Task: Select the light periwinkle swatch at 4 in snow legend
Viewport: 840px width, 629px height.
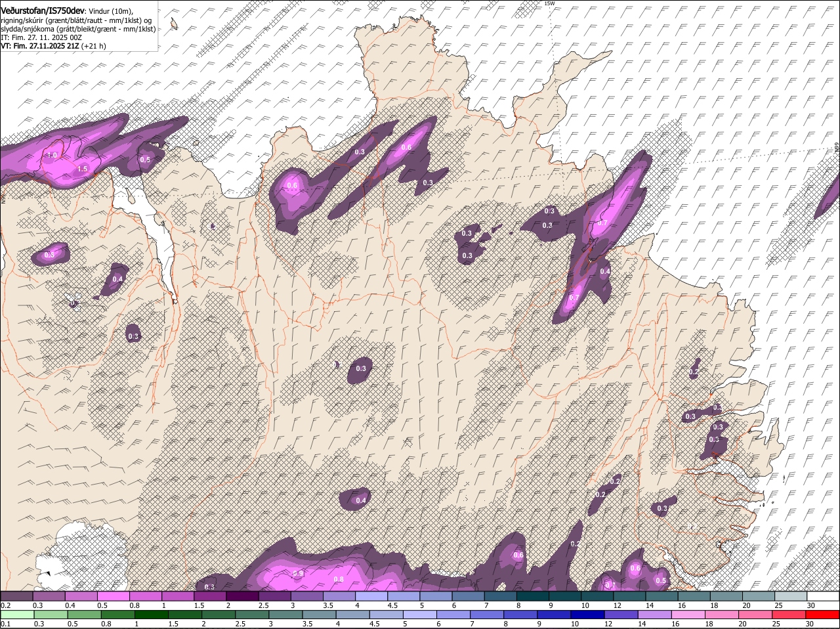Action: tap(371, 596)
